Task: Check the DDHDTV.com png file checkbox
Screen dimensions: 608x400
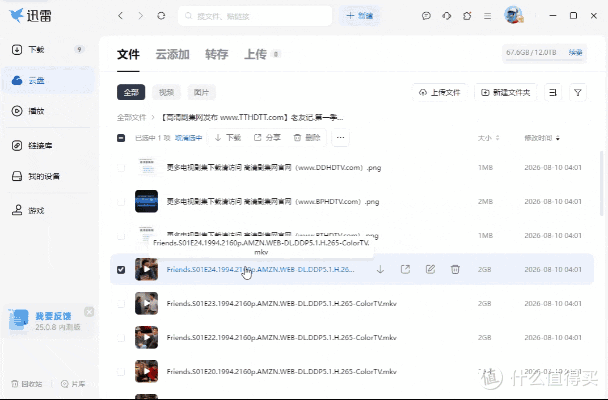Action: point(121,167)
